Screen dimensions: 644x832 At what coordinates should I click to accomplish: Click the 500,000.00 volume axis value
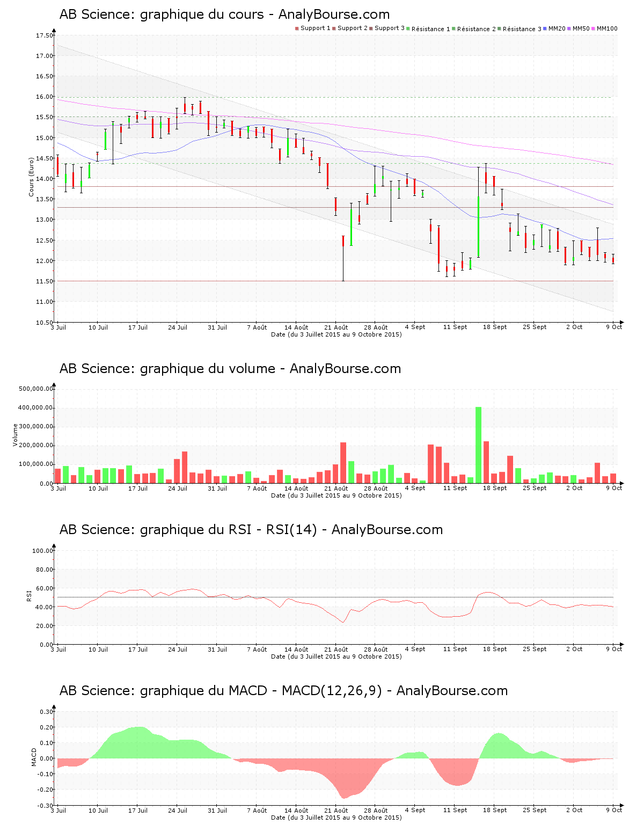point(35,389)
